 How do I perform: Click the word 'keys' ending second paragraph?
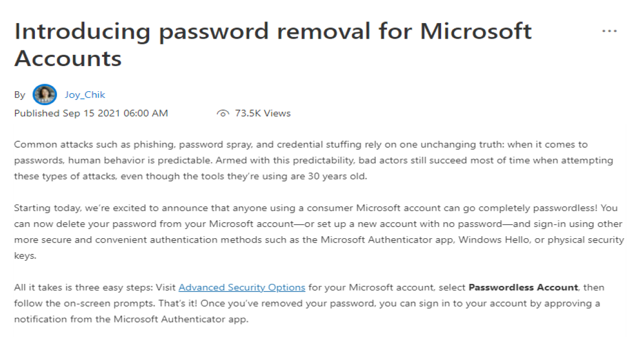24,256
